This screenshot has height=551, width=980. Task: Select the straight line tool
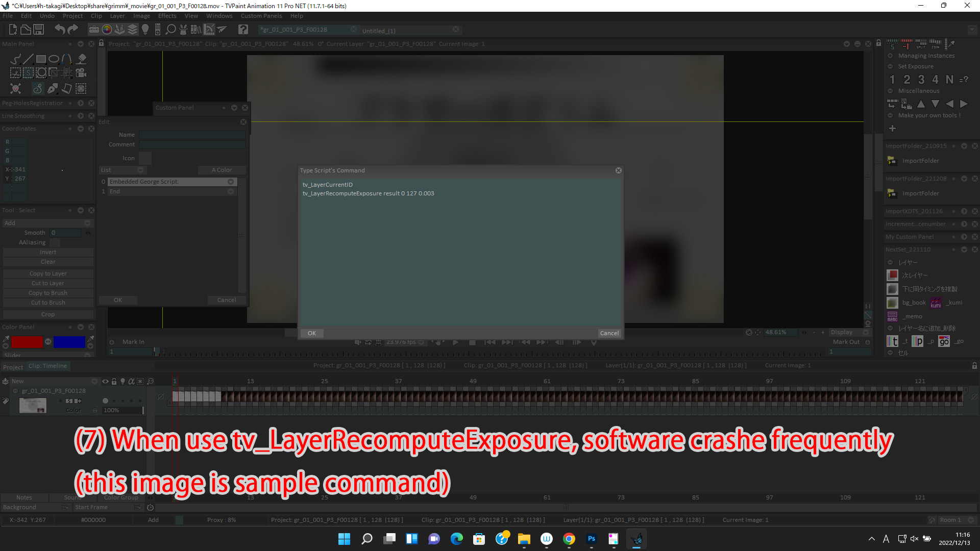click(x=29, y=59)
